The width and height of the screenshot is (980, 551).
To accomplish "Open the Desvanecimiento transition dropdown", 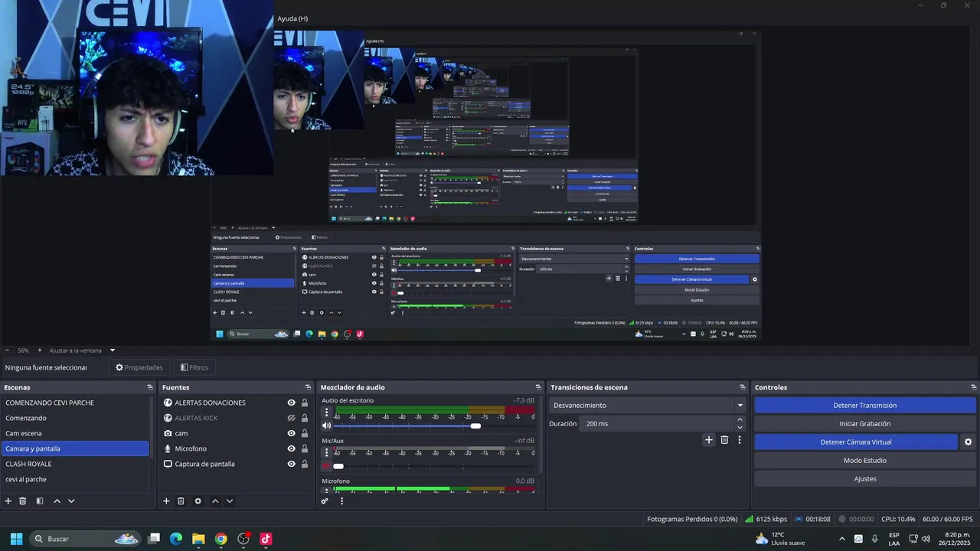I will click(648, 406).
